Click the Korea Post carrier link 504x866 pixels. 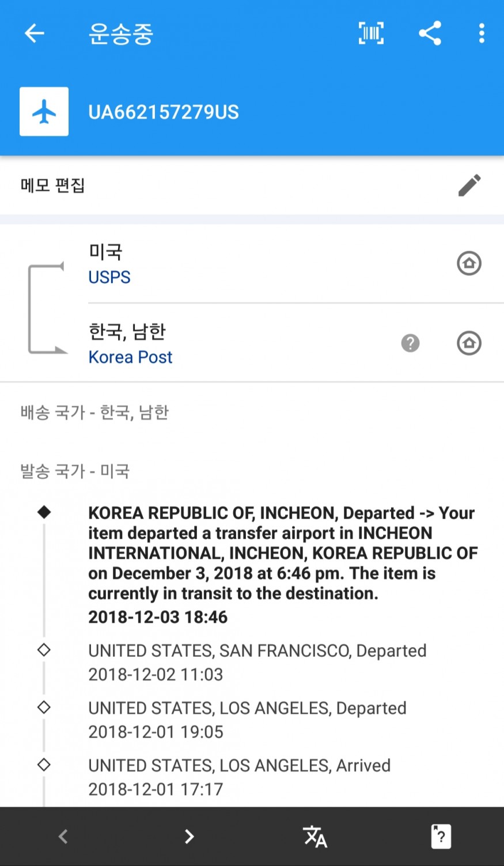coord(130,357)
